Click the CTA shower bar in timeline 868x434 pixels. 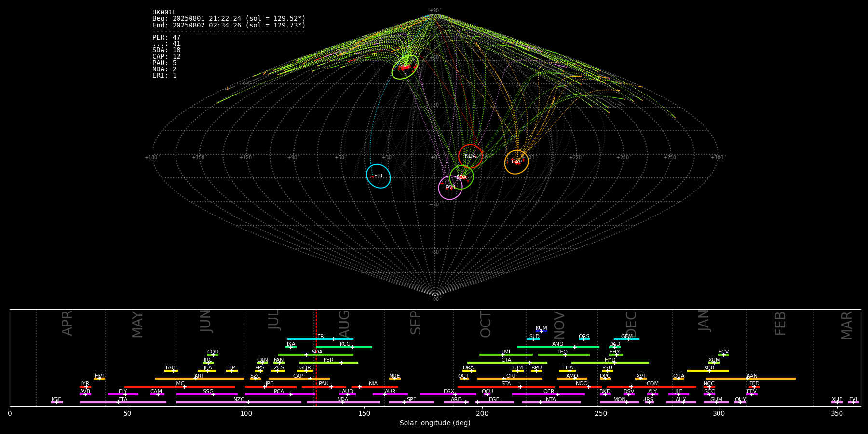507,363
